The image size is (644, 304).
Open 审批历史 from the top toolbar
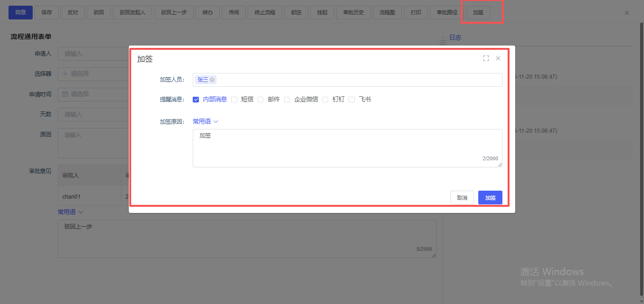(x=353, y=12)
